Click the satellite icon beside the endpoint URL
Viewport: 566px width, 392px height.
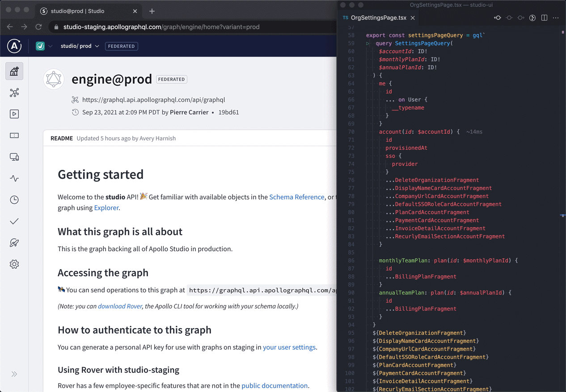coord(75,100)
